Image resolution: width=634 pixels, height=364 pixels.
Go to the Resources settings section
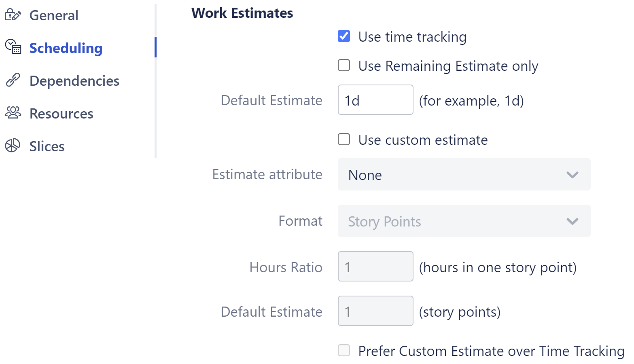(61, 114)
